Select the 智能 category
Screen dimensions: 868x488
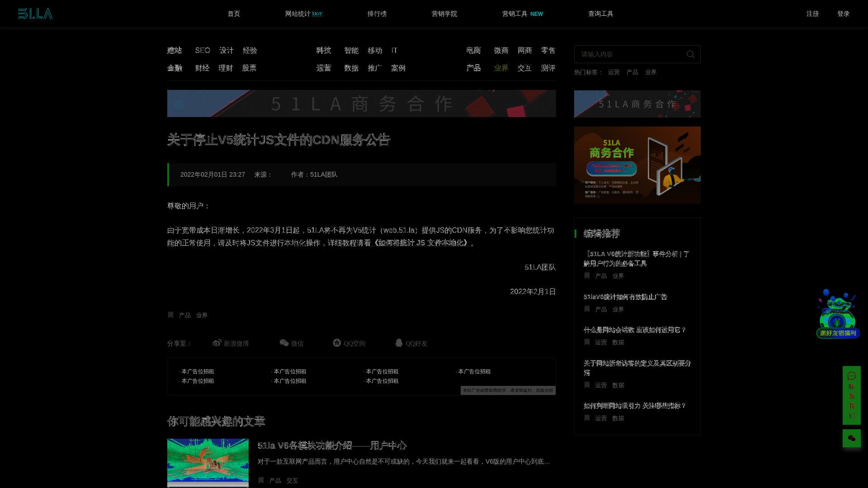pyautogui.click(x=351, y=50)
